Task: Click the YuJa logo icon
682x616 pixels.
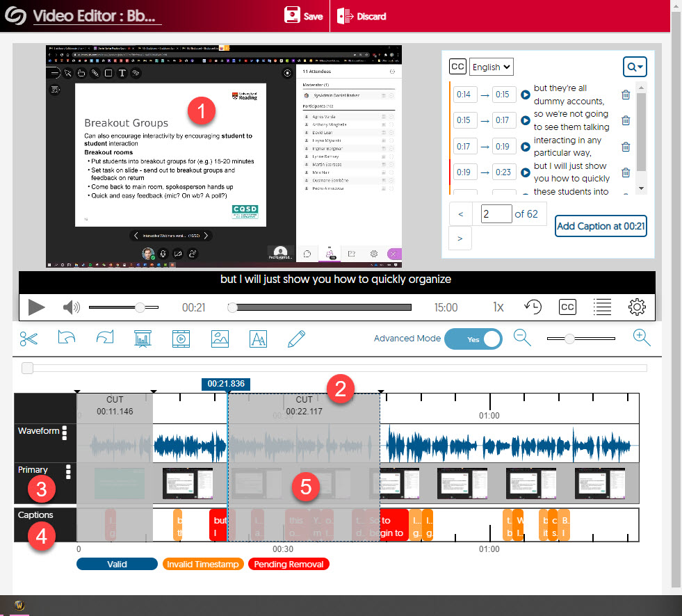Action: [x=16, y=16]
